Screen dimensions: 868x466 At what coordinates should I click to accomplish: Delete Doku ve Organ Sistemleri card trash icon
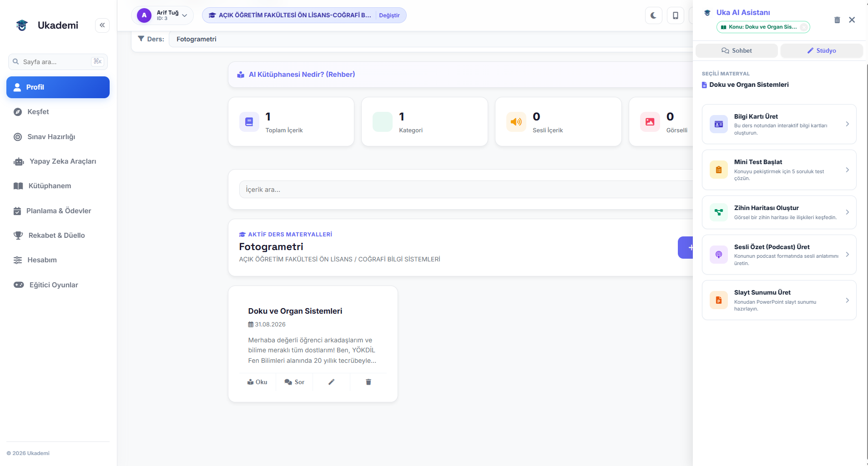point(368,382)
